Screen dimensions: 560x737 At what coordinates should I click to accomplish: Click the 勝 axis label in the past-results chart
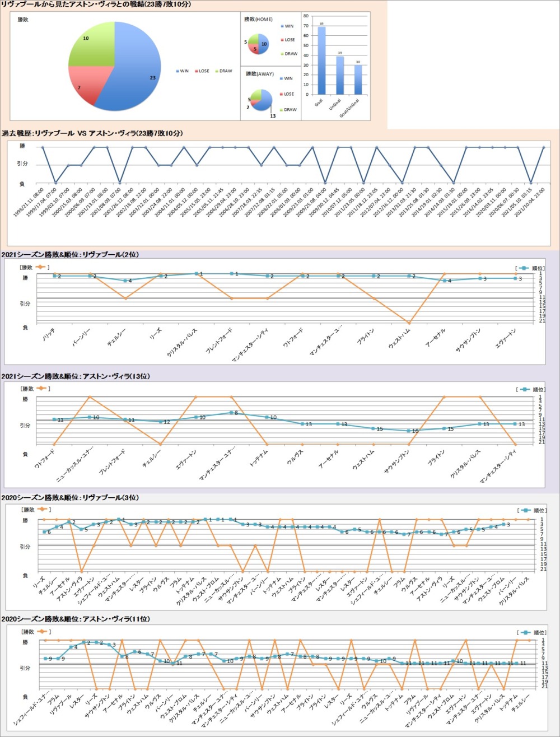[x=23, y=146]
